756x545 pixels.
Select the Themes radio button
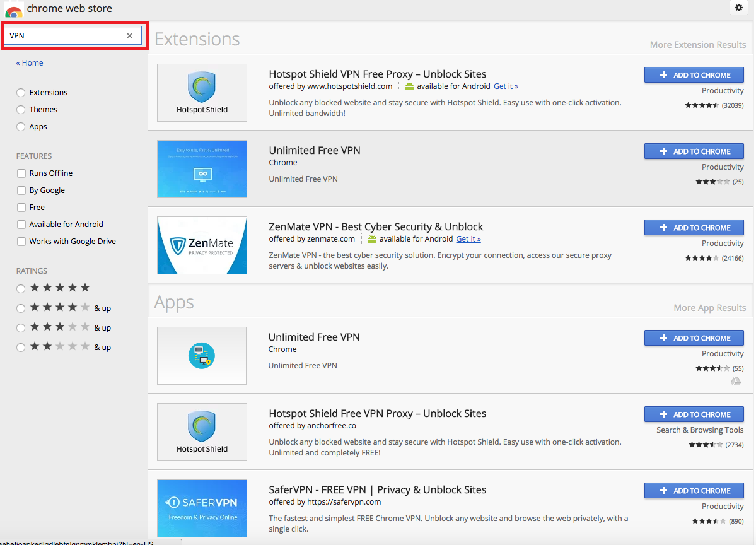click(x=21, y=110)
